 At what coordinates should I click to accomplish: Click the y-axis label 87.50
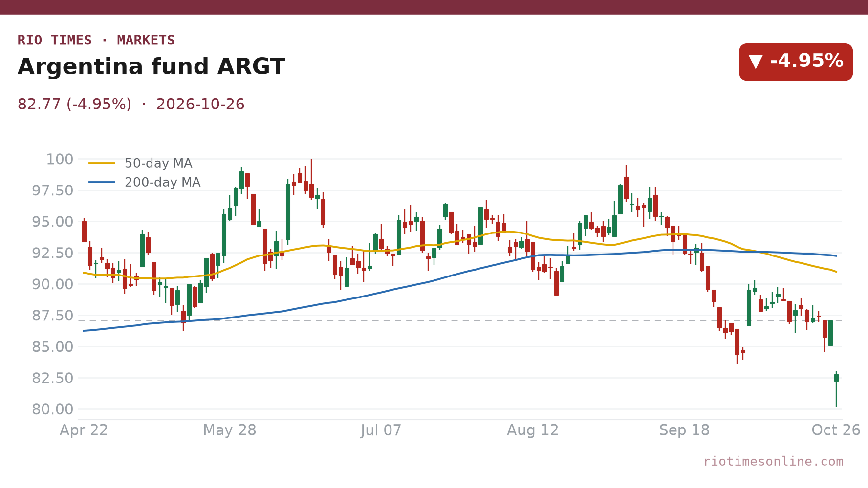53,316
